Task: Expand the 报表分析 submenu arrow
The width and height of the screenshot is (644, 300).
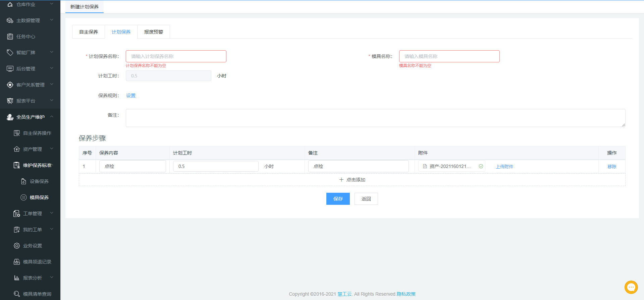Action: coord(52,278)
